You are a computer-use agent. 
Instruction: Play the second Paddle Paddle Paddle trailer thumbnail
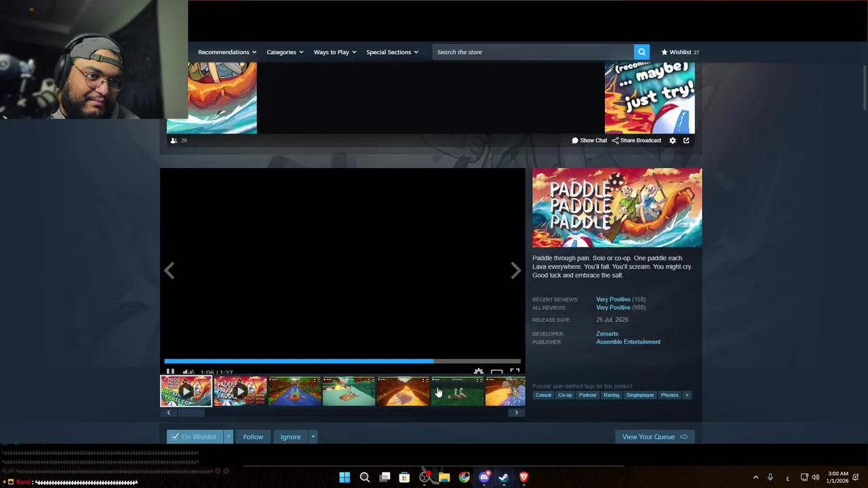240,392
